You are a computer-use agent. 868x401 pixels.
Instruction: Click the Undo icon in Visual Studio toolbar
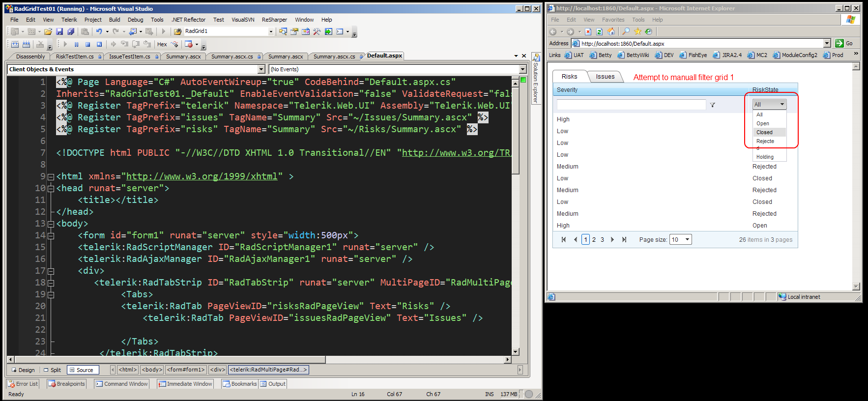point(99,31)
